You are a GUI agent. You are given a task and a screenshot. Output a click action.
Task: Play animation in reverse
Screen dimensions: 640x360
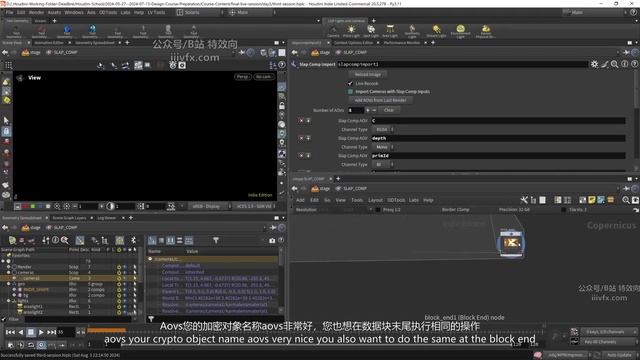pos(20,332)
